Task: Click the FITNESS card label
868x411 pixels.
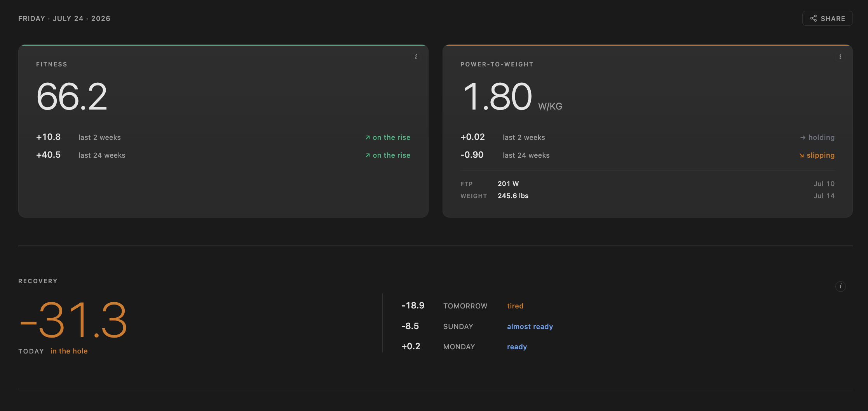Action: click(52, 64)
